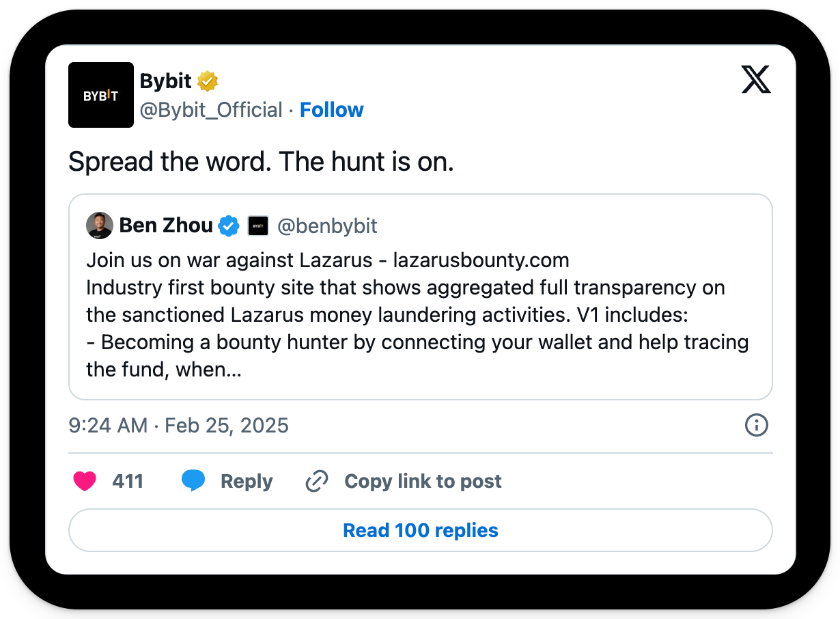This screenshot has height=619, width=840.
Task: Click the Reply text label
Action: pos(247,481)
